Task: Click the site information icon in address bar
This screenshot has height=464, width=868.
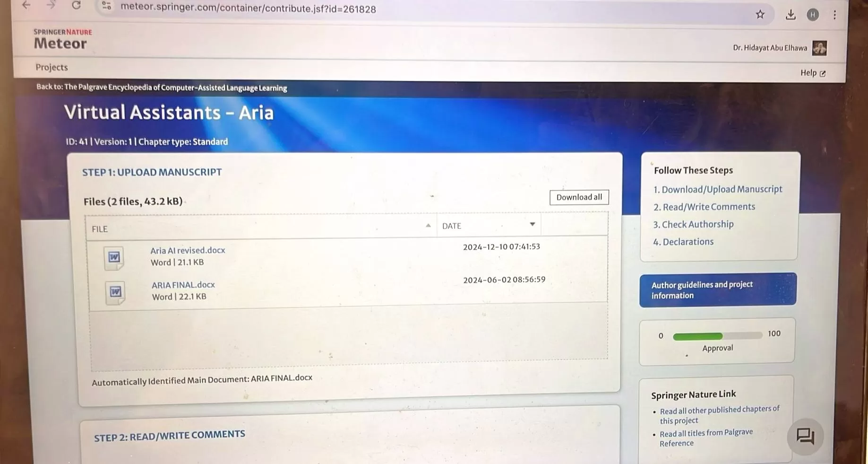Action: coord(107,6)
